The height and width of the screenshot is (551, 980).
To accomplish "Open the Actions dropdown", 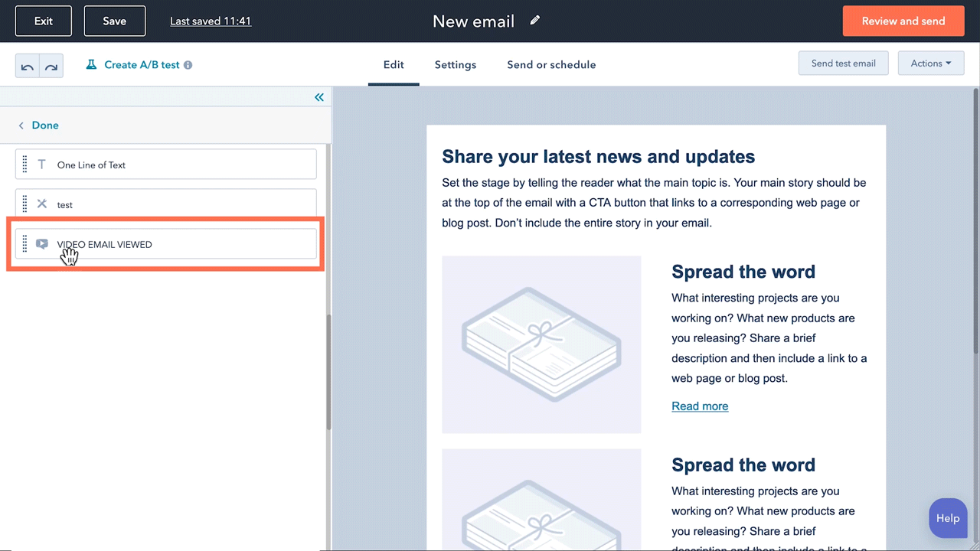I will [931, 64].
